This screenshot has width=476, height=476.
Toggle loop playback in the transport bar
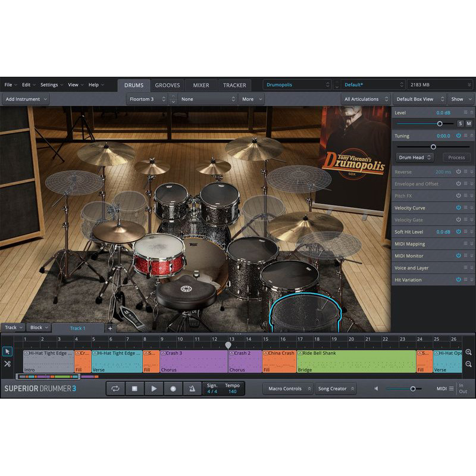point(115,389)
